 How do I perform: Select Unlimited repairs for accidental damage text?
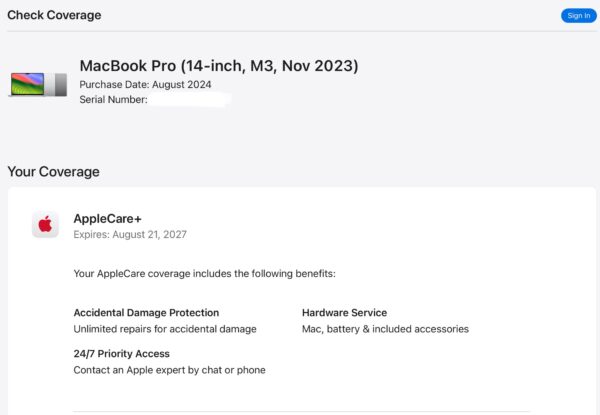coord(165,329)
